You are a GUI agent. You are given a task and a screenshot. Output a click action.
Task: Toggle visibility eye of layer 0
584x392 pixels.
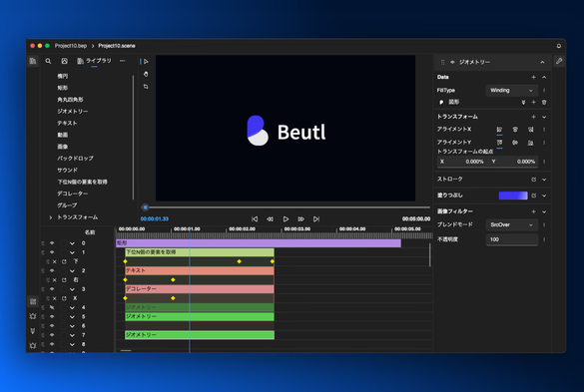coord(52,243)
